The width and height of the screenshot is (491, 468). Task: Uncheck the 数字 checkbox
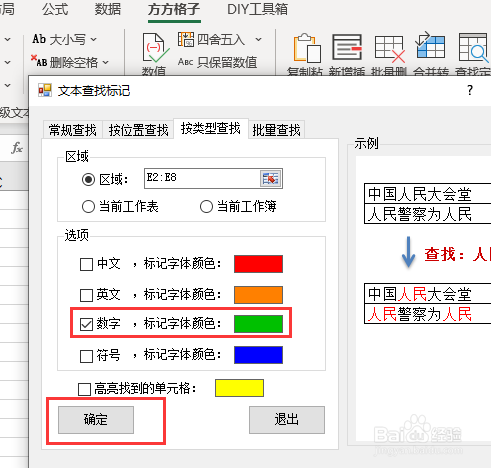click(x=86, y=324)
